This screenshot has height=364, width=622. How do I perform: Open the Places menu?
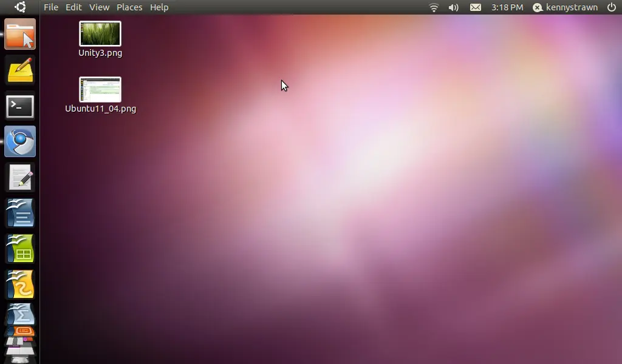[x=129, y=7]
